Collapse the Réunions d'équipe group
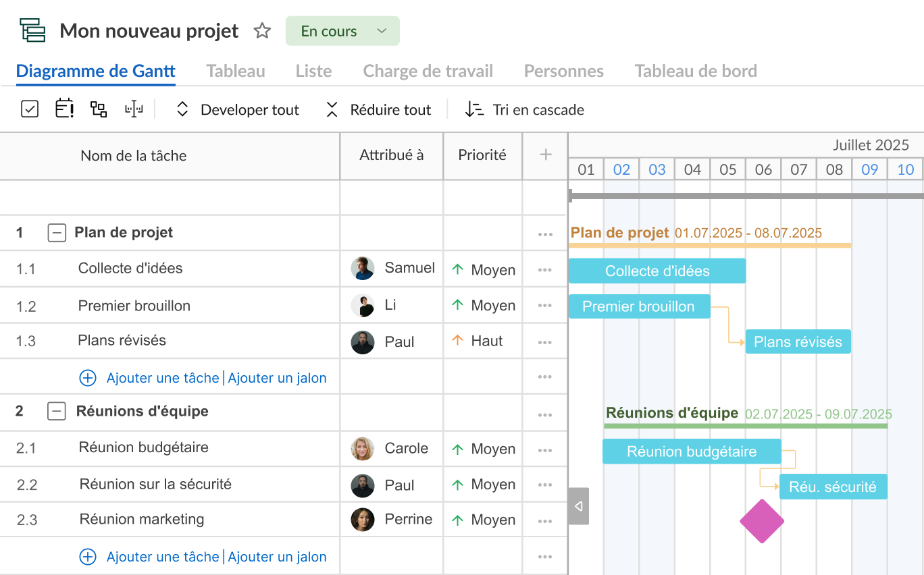 (57, 412)
